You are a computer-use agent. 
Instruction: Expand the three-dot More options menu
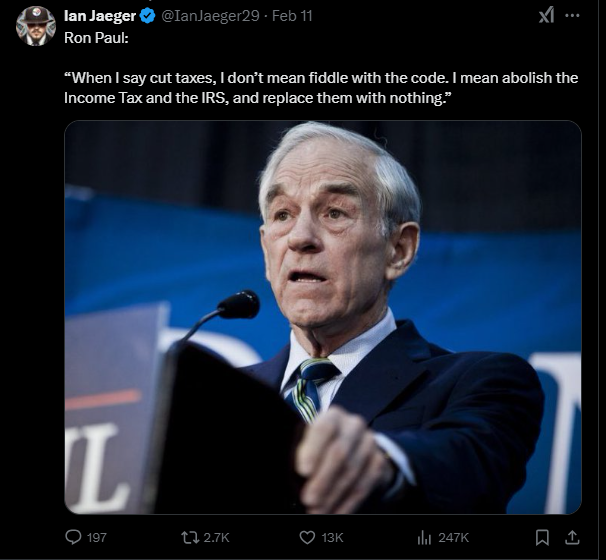click(572, 16)
